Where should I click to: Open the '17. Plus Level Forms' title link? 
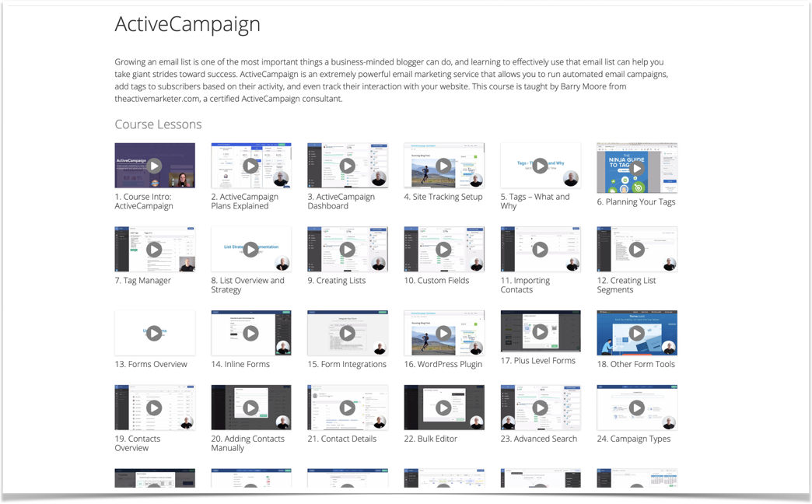[538, 361]
